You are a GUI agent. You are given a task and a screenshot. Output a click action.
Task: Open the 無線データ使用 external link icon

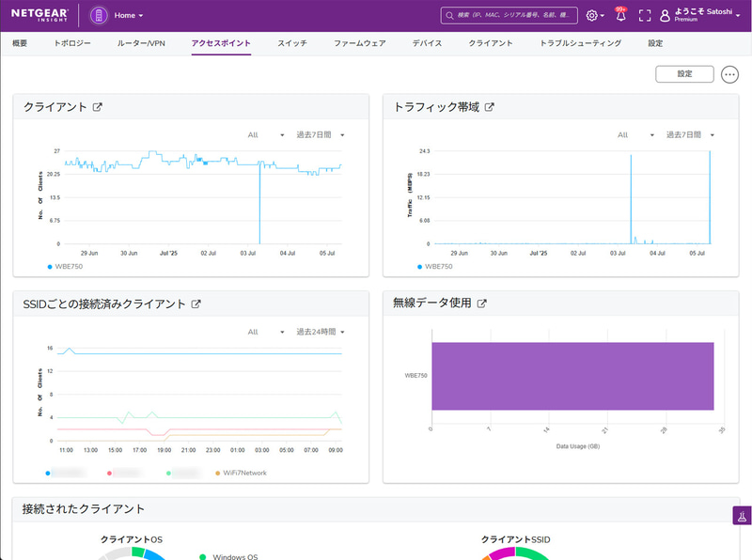coord(483,303)
